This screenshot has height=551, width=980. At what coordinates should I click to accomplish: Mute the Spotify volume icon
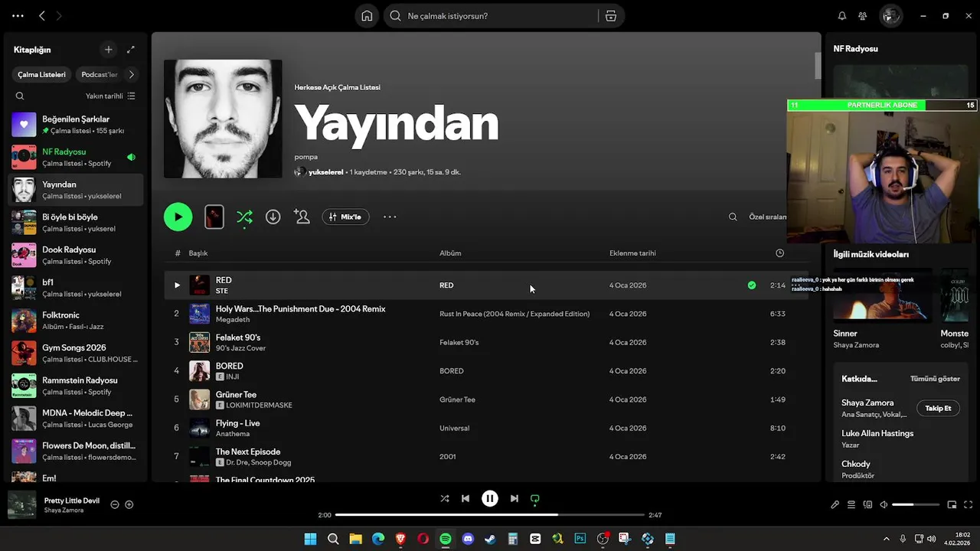point(884,504)
